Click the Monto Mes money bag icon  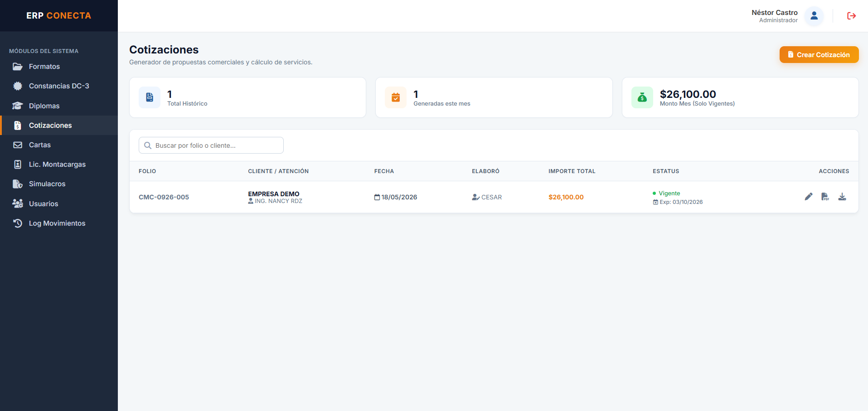642,97
